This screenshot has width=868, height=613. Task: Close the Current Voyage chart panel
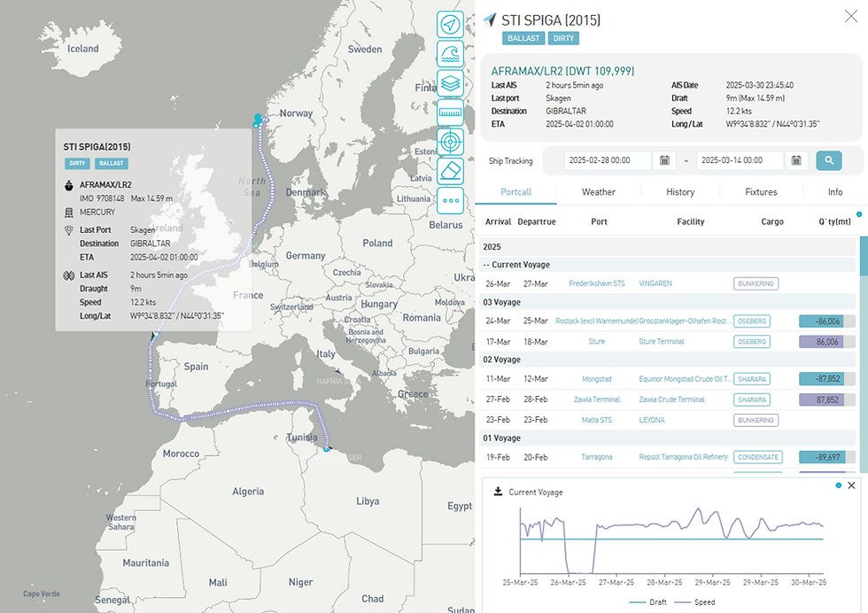click(851, 485)
